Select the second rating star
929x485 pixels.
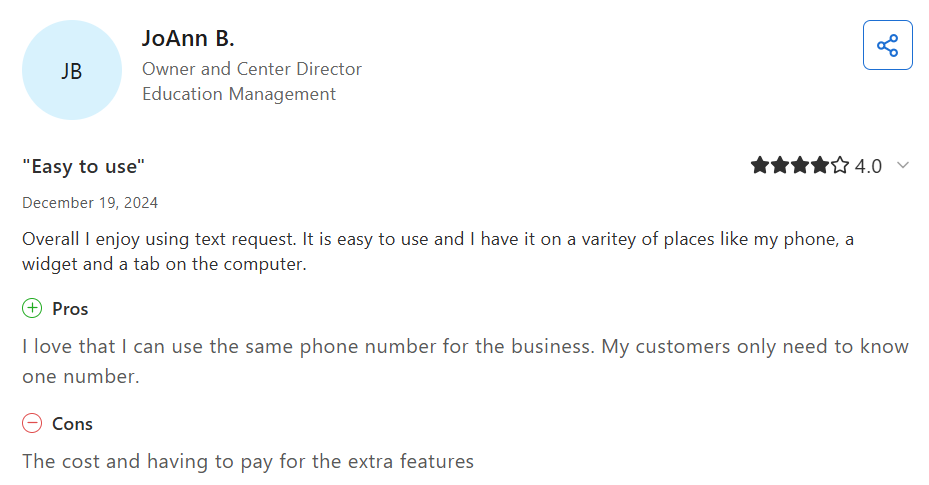780,165
